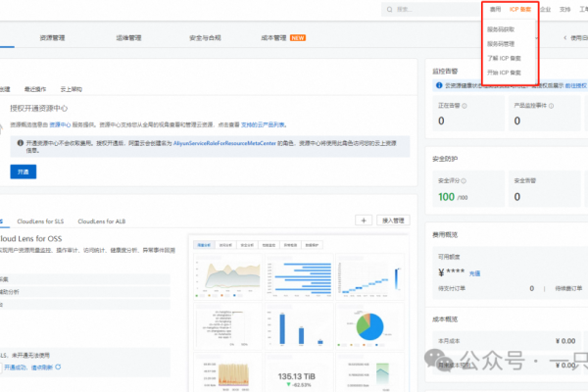
Task: Click the blue info icon in 监控告警 notice
Action: pyautogui.click(x=439, y=85)
